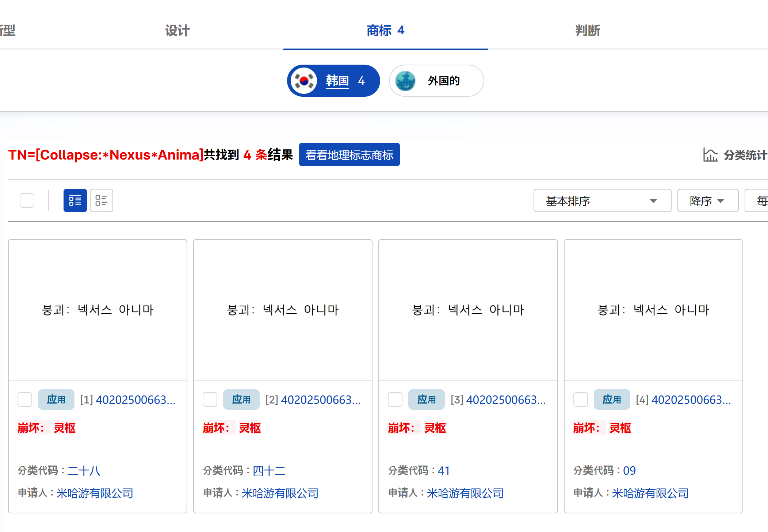Switch to simple list view icon

click(x=101, y=200)
